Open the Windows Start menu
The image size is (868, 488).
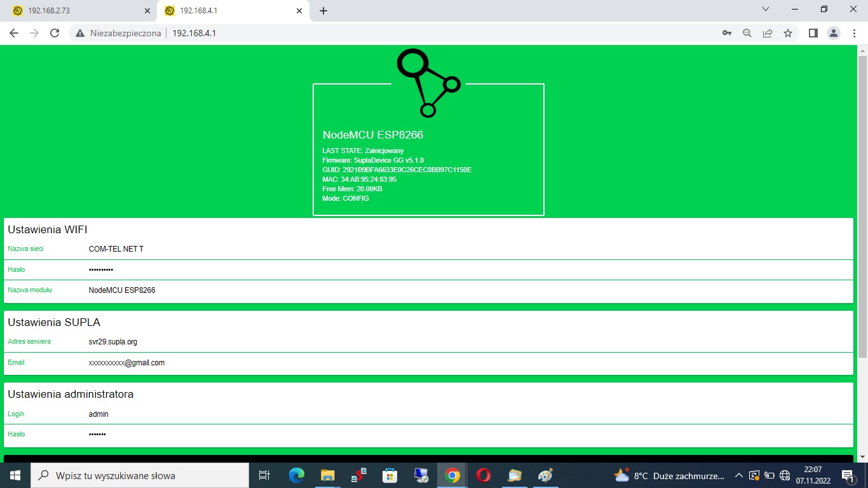[x=15, y=475]
